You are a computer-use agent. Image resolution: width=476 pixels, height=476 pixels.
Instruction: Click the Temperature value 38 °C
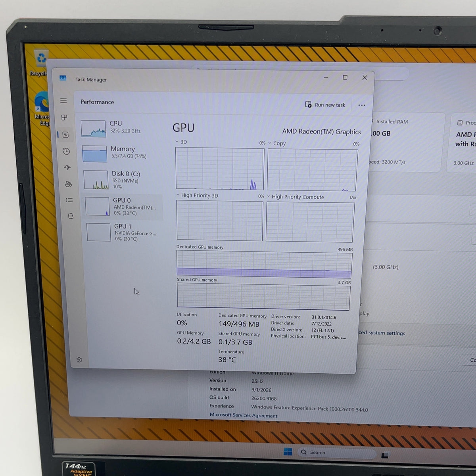(x=227, y=360)
